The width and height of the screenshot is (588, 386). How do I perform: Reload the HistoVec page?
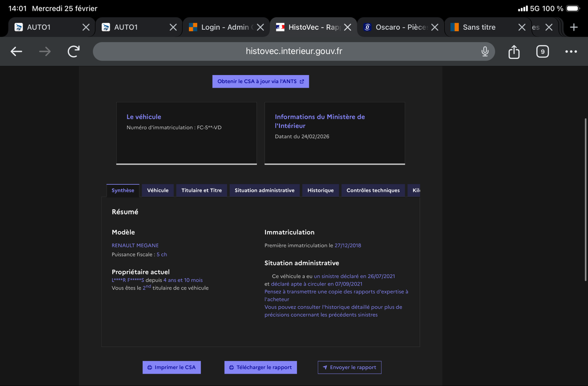[73, 51]
